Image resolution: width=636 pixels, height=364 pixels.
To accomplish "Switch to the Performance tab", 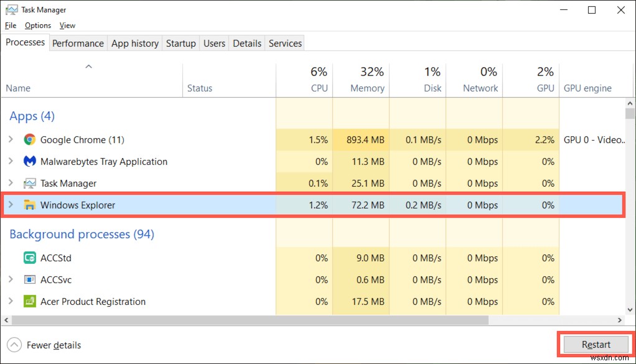I will 78,43.
